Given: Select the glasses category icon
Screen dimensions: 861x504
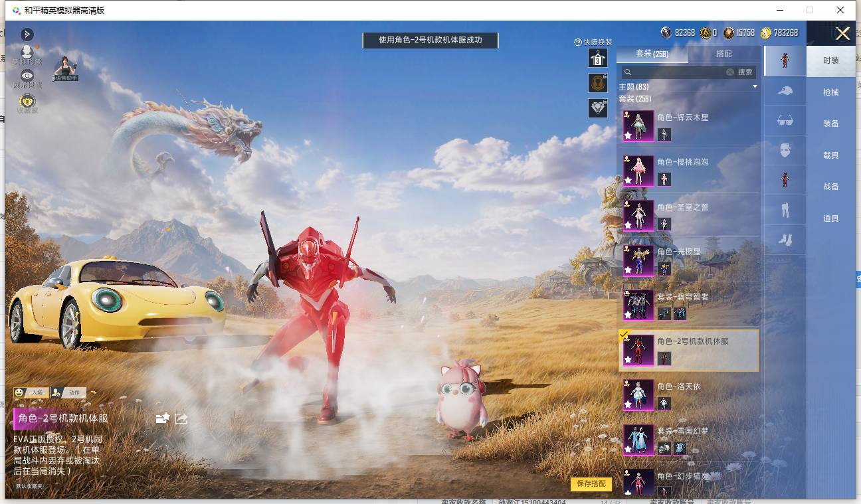Looking at the screenshot, I should tap(785, 120).
